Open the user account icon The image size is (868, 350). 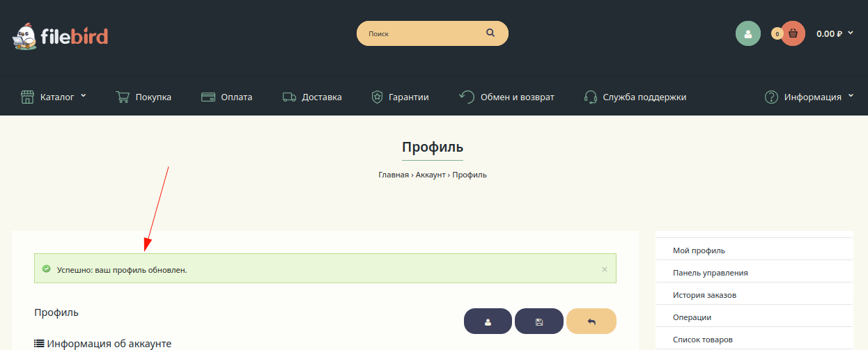tap(747, 33)
